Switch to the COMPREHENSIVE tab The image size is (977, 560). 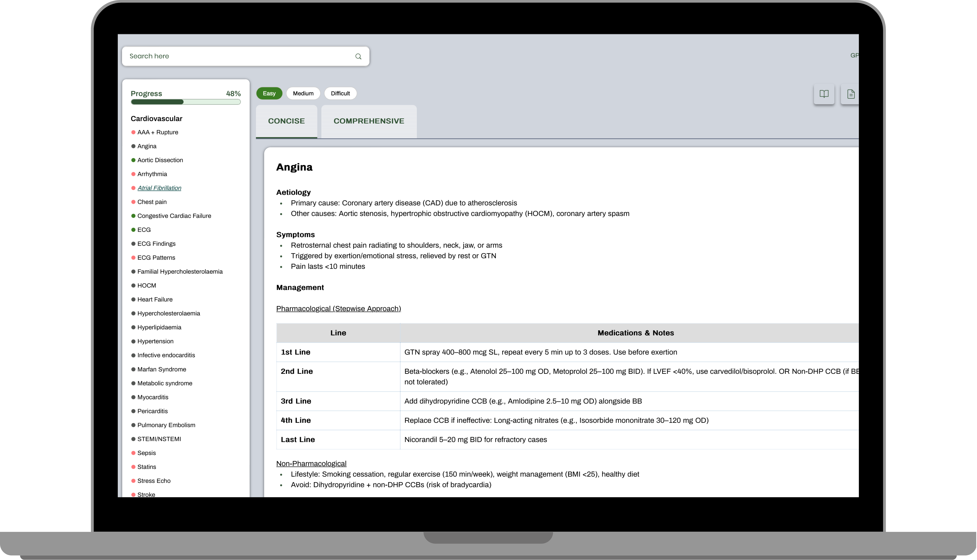pos(369,121)
